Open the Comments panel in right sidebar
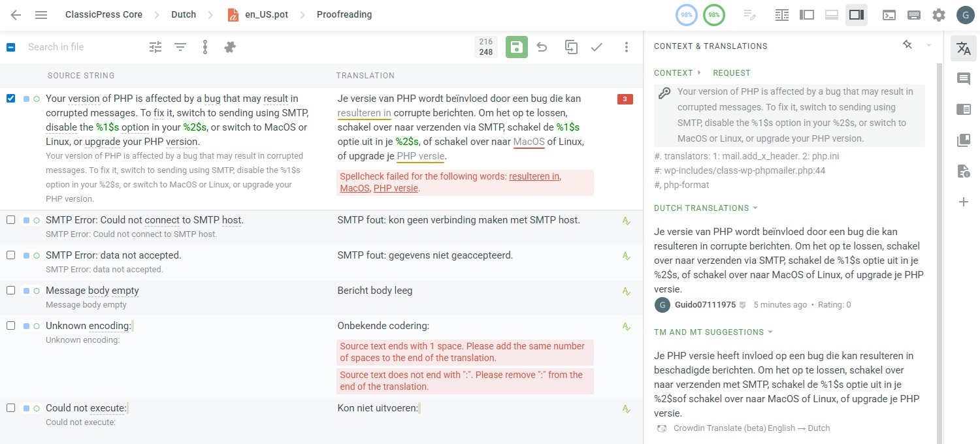Screen dimensions: 980x444 tap(963, 78)
